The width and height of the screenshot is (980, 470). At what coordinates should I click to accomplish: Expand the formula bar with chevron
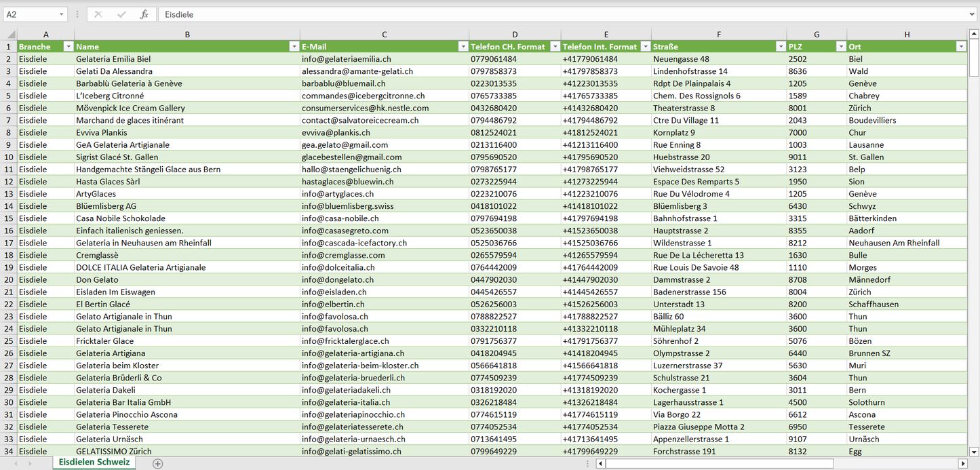(x=973, y=14)
